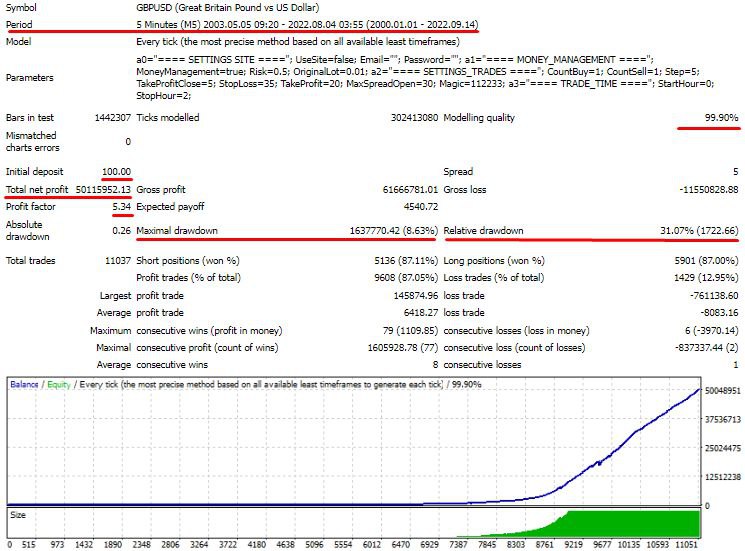Click Loss trades value 1429 (12.95%)
This screenshot has height=551, width=745.
point(707,278)
